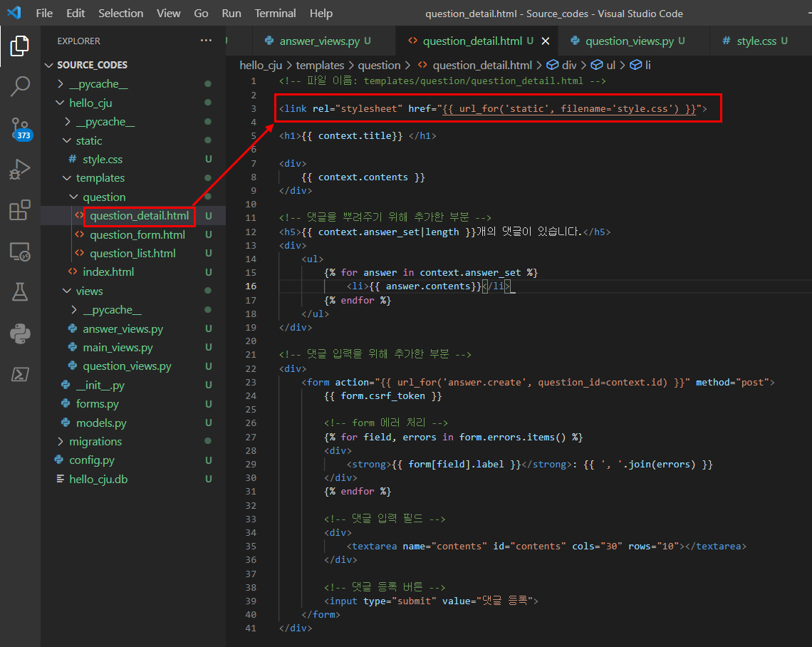The image size is (812, 647).
Task: Click line number 16 in gutter
Action: [x=251, y=286]
